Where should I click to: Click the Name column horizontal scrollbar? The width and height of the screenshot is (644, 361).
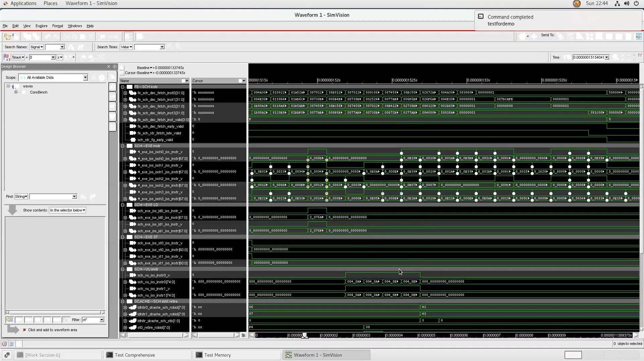(x=155, y=335)
